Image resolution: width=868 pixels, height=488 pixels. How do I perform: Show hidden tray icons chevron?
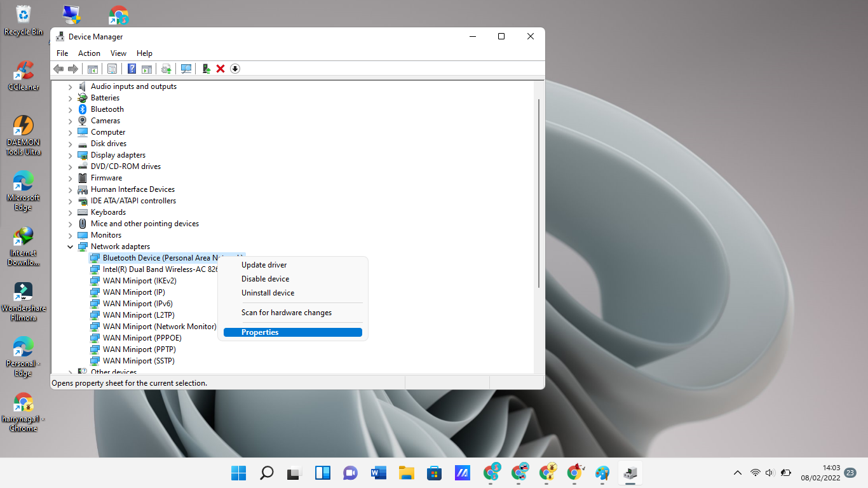[738, 473]
